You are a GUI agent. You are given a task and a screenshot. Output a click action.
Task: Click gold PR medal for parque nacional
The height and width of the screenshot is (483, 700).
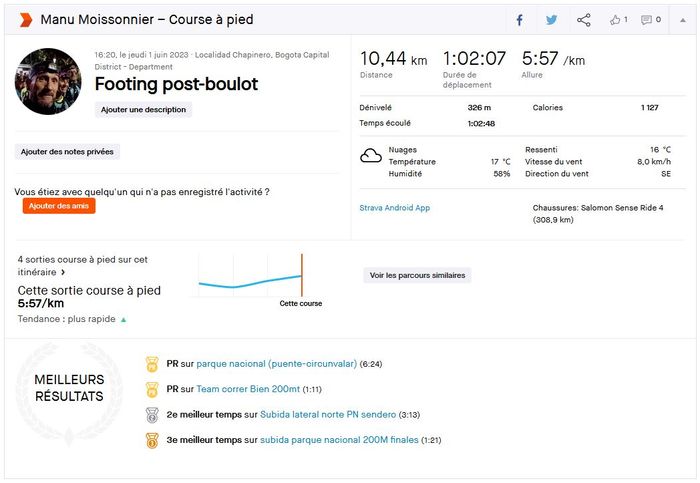(152, 364)
